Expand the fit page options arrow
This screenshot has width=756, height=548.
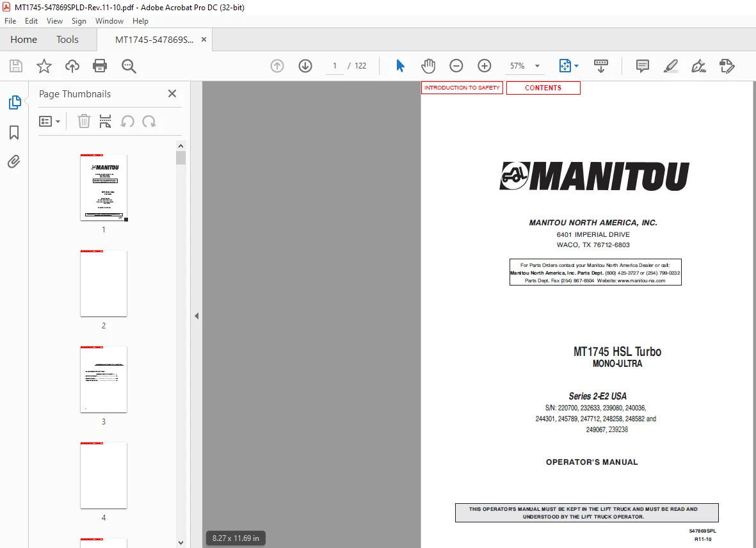[577, 66]
